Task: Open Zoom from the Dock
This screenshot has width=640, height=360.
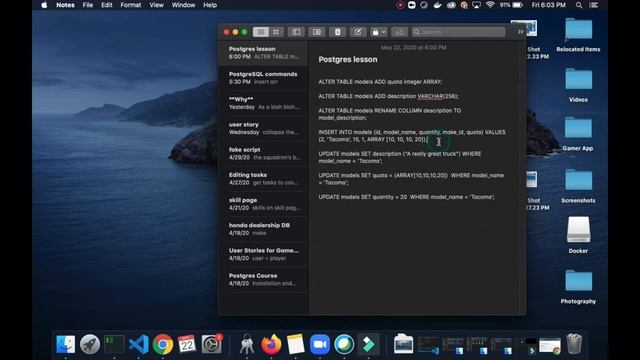Action: pos(320,344)
